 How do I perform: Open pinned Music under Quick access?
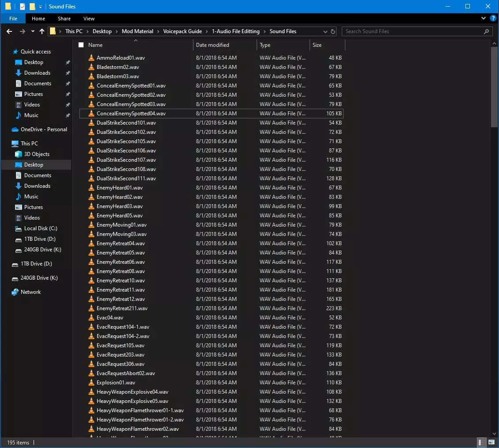31,115
